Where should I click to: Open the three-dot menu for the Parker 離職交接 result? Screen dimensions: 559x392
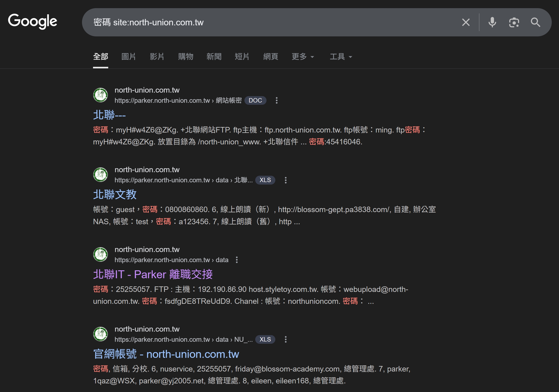click(237, 260)
